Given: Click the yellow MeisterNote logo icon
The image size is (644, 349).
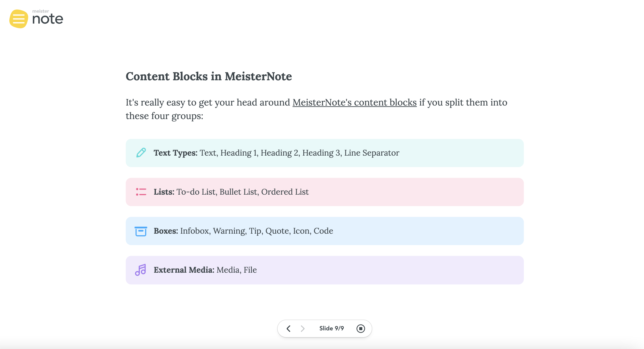Looking at the screenshot, I should click(19, 19).
